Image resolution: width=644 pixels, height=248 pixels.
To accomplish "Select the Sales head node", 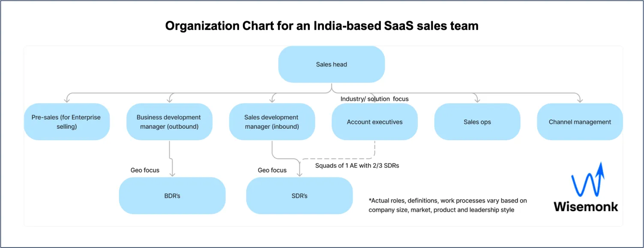I will [331, 64].
